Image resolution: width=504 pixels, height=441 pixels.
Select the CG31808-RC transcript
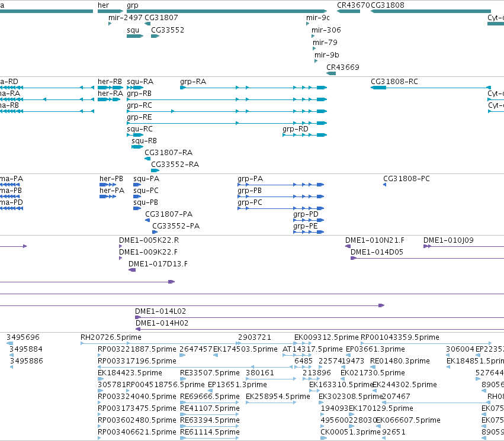(431, 88)
